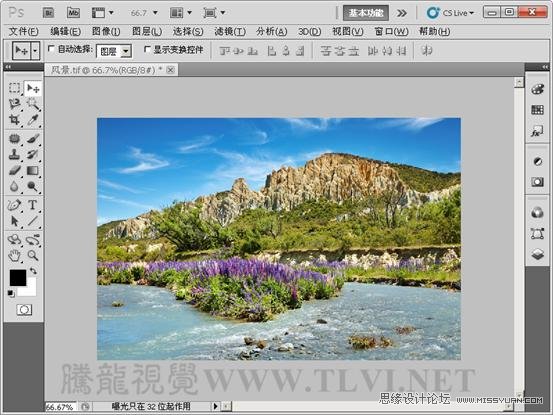Select the Brush tool

[32, 138]
